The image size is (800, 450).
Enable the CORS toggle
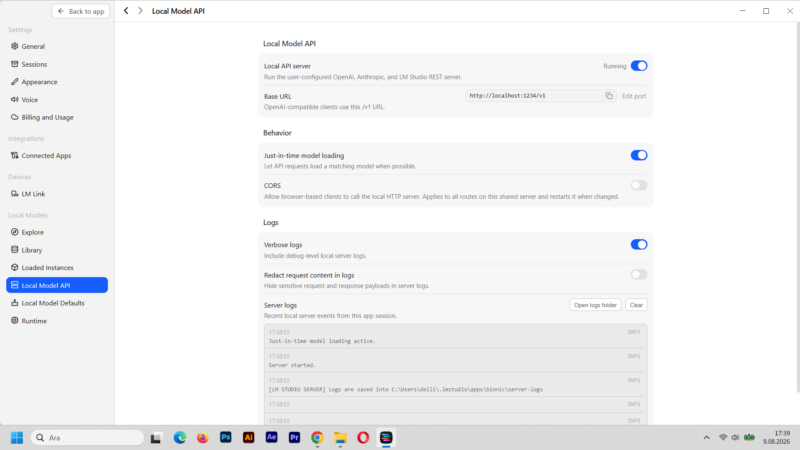pos(639,185)
